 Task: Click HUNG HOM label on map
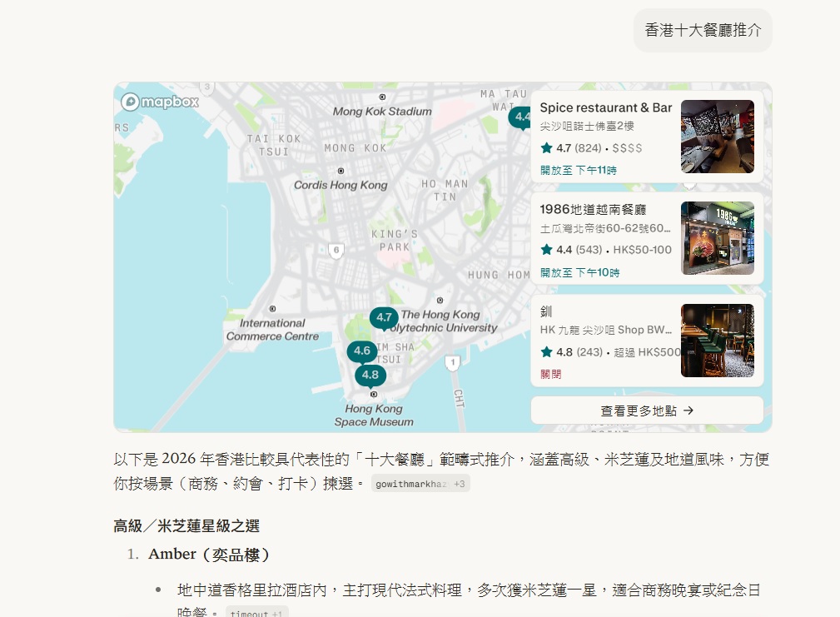tap(499, 275)
